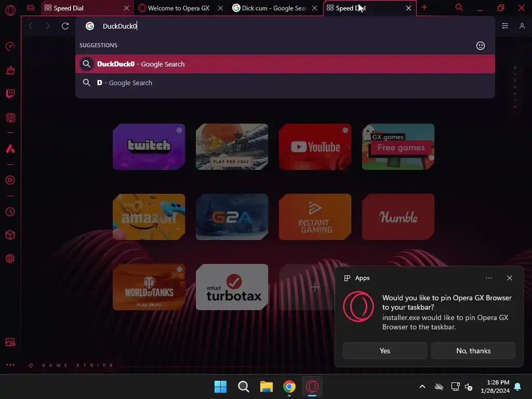Open the picture icon at sidebar bottom
This screenshot has height=399, width=532.
(x=10, y=342)
